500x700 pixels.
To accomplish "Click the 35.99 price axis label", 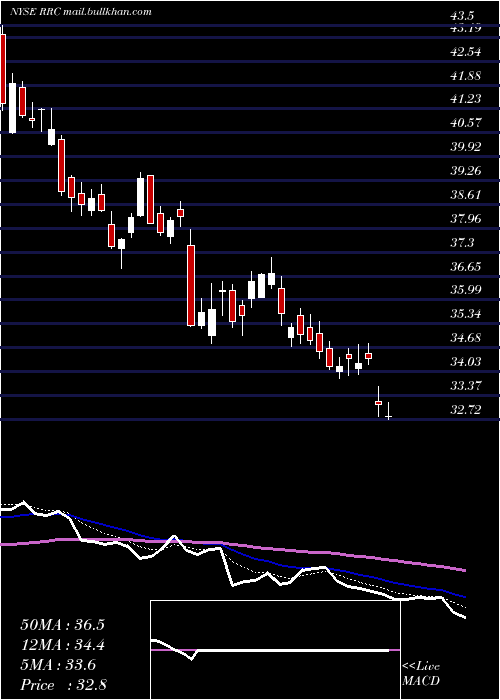I will [467, 290].
